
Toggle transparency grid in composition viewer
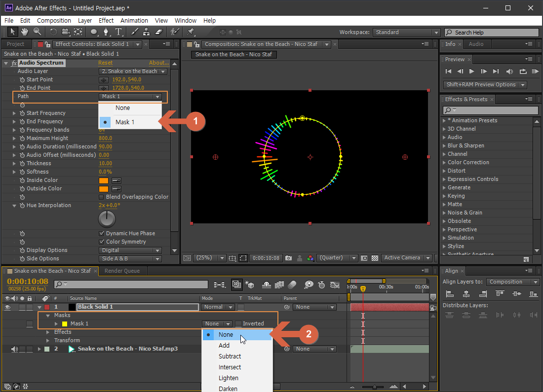point(375,258)
